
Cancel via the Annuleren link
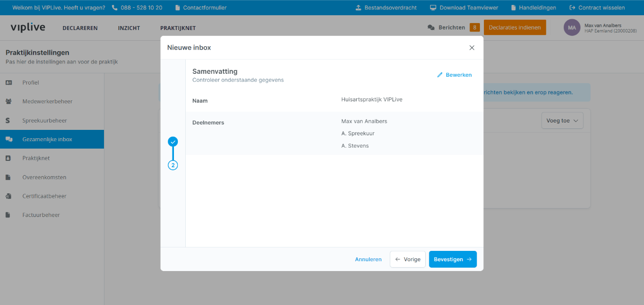[368, 259]
